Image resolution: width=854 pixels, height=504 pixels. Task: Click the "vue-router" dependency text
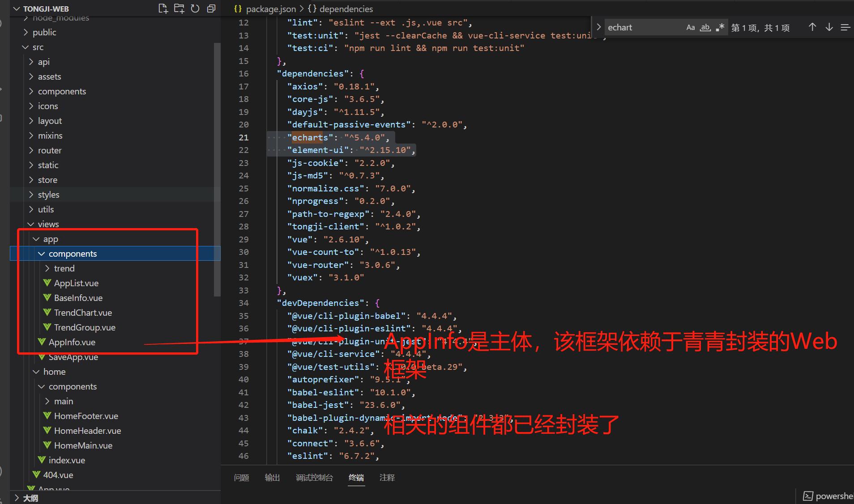click(318, 265)
